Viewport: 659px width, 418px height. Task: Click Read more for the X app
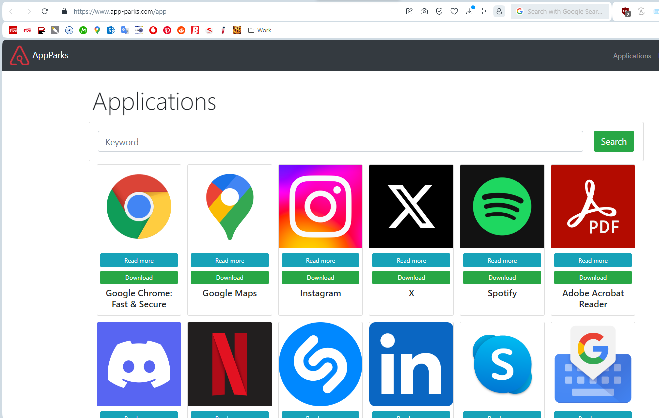[411, 260]
